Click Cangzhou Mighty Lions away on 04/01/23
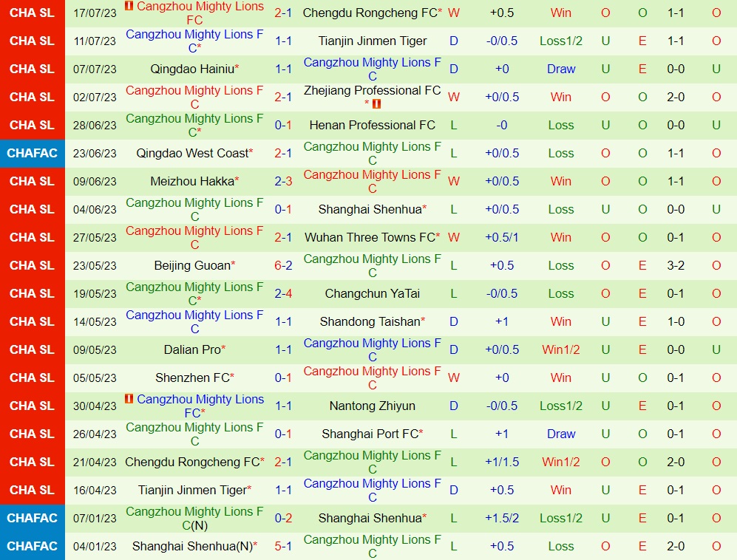 click(373, 546)
